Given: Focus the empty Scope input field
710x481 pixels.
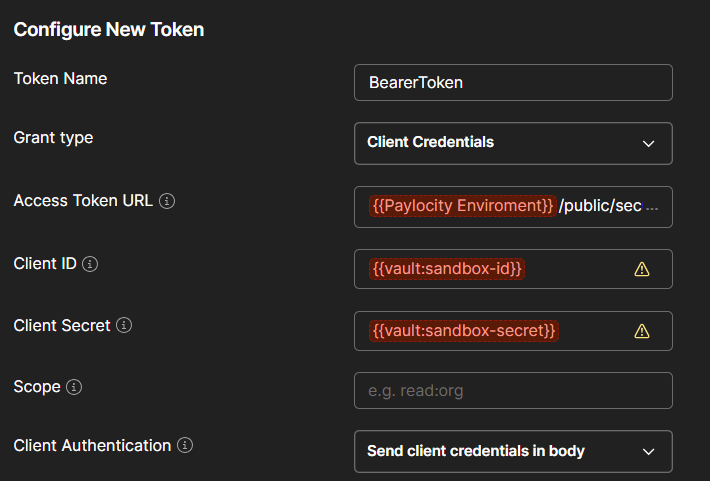Looking at the screenshot, I should (512, 391).
